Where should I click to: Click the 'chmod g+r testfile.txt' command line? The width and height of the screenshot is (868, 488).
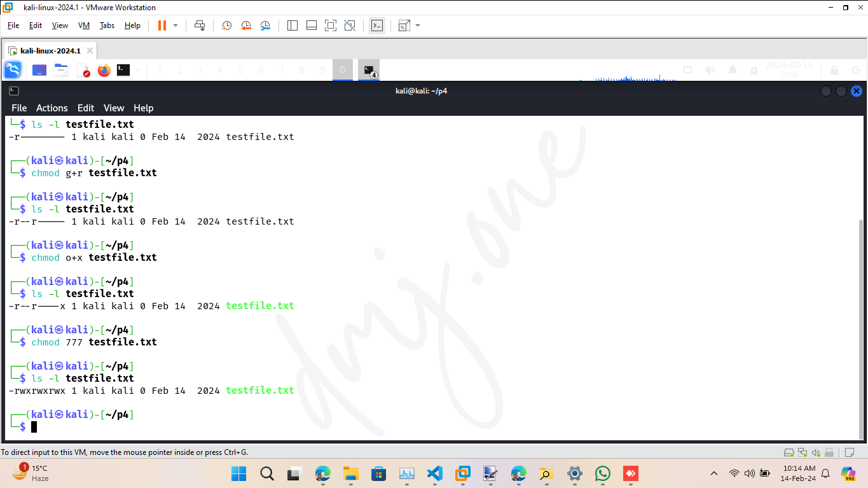(93, 173)
